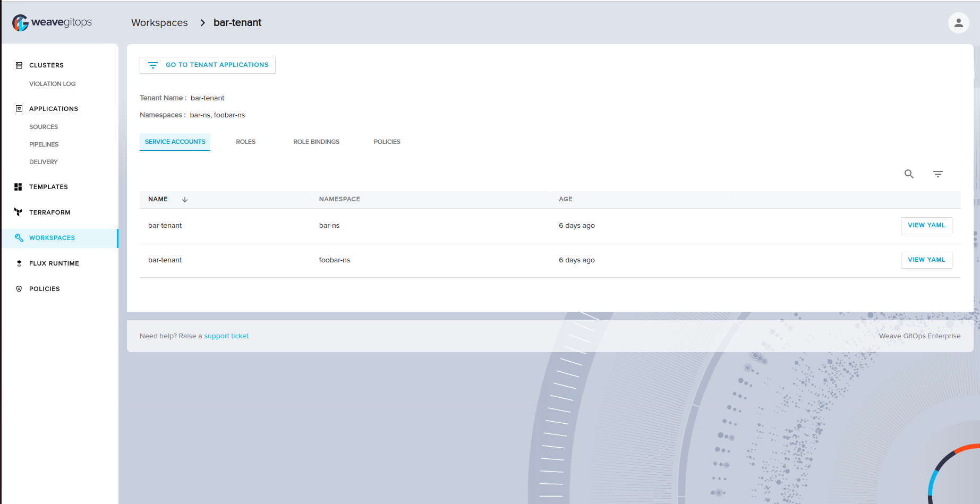Viewport: 980px width, 504px height.
Task: Open Pipelines in the sidebar
Action: 44,144
